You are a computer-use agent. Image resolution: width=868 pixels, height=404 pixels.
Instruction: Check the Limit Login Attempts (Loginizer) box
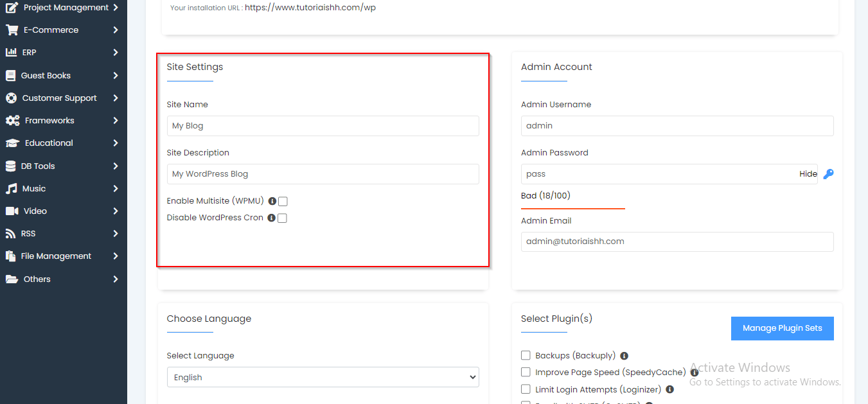point(526,389)
